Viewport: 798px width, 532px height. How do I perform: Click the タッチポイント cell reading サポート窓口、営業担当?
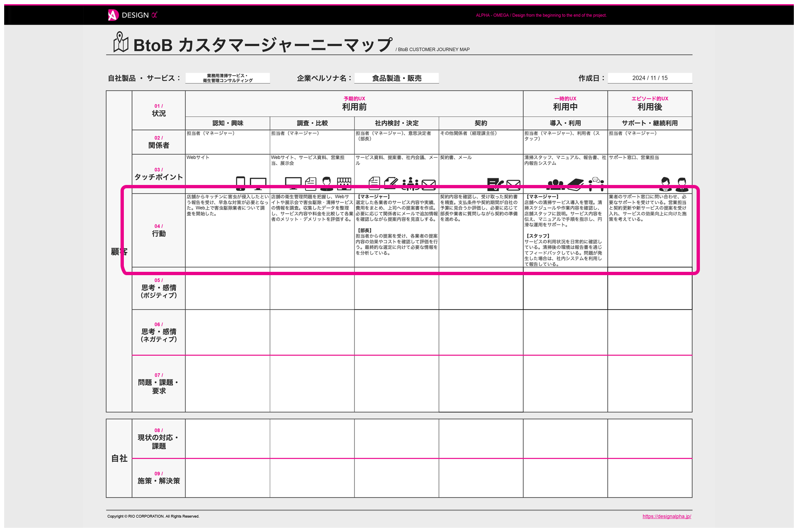(x=650, y=174)
